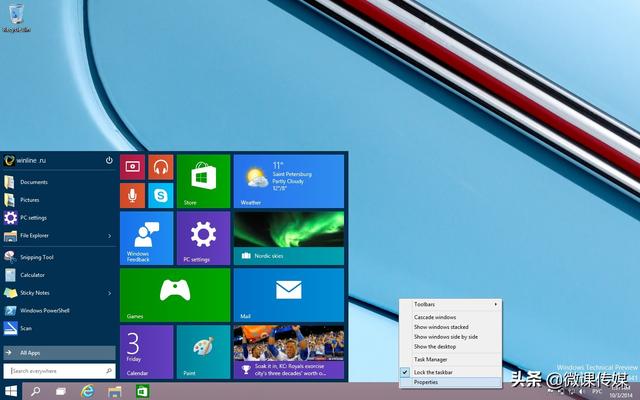Image resolution: width=640 pixels, height=400 pixels.
Task: Open the red Video tile
Action: pyautogui.click(x=132, y=167)
